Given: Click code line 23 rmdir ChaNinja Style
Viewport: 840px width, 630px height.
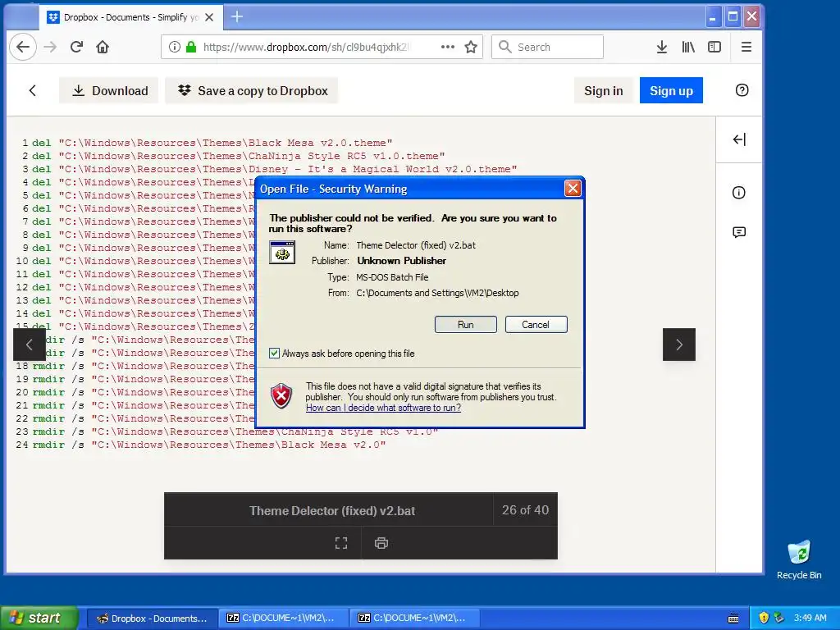Looking at the screenshot, I should point(235,431).
